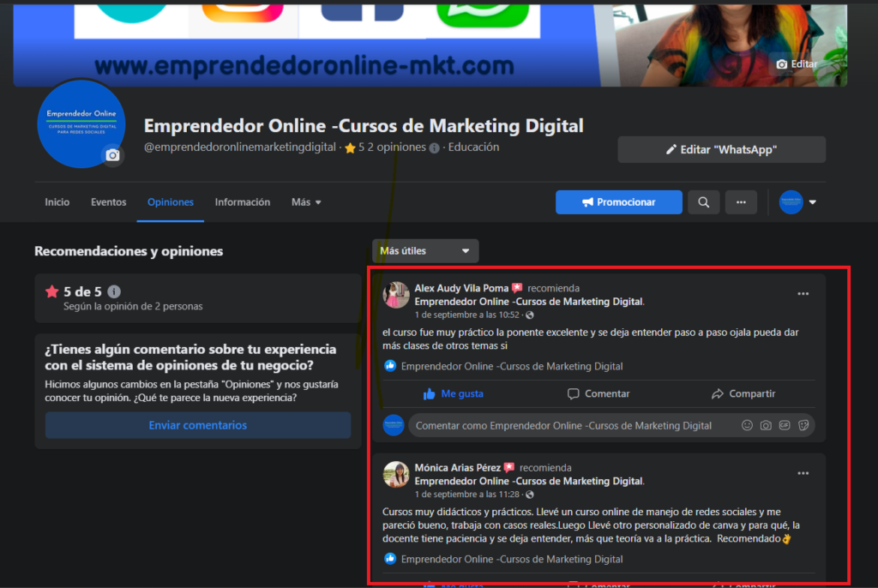Open the three-dot page options menu
Image resolution: width=878 pixels, height=588 pixels.
[x=741, y=202]
